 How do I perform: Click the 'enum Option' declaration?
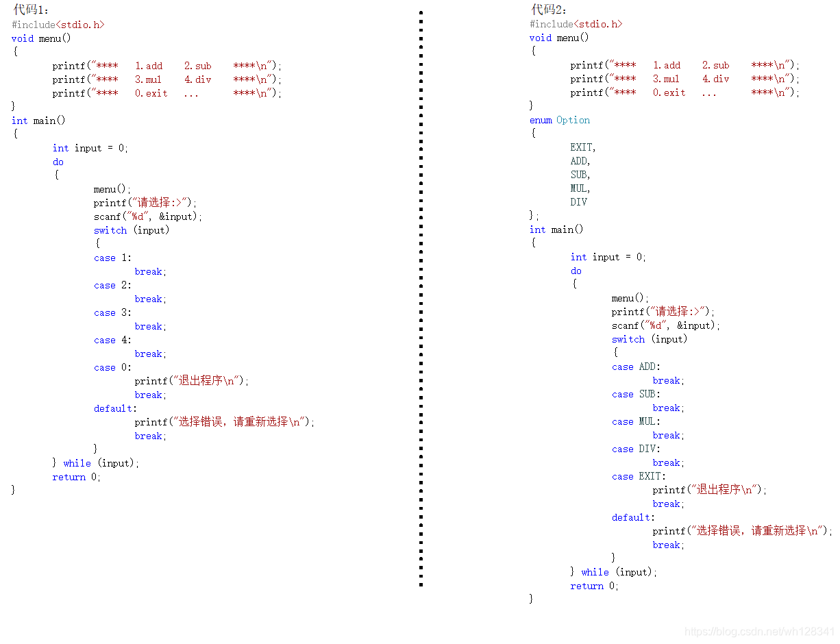(560, 120)
